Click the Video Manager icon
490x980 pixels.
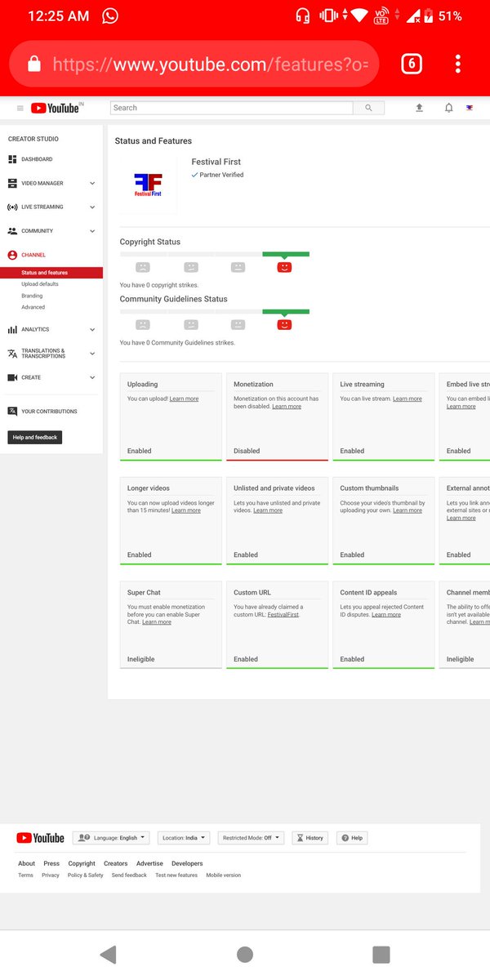click(x=12, y=183)
